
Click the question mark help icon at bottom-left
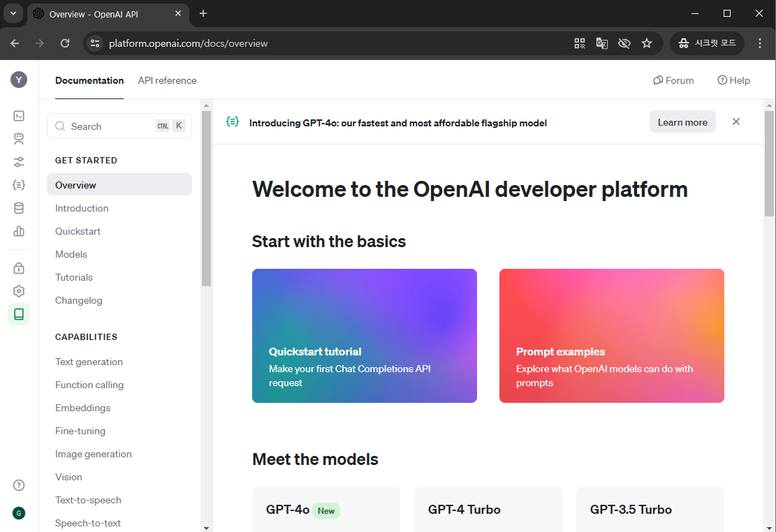pos(19,485)
